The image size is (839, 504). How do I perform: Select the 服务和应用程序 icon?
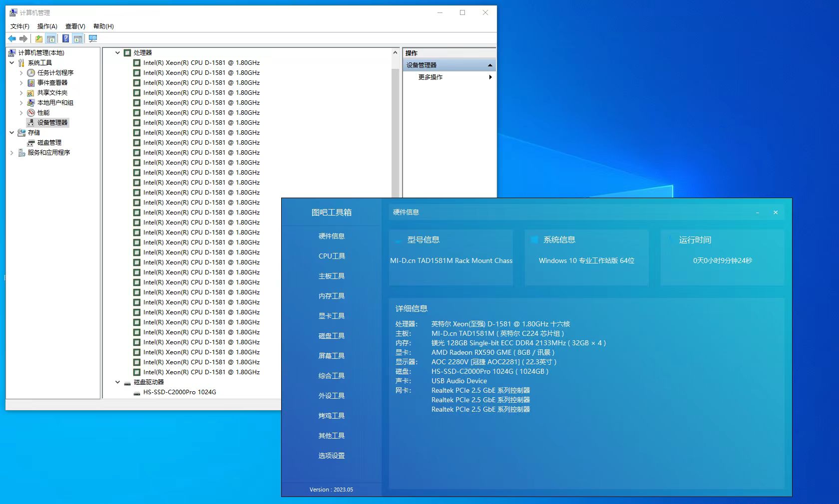coord(21,152)
